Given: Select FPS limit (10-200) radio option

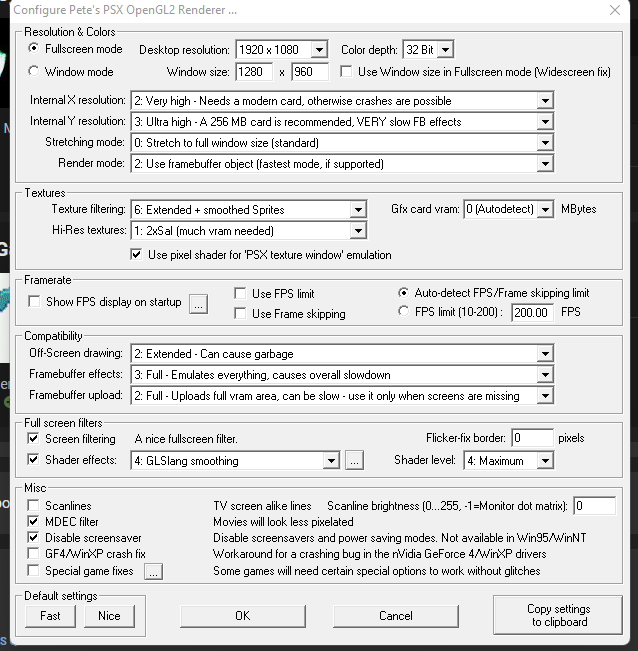Looking at the screenshot, I should tap(405, 312).
